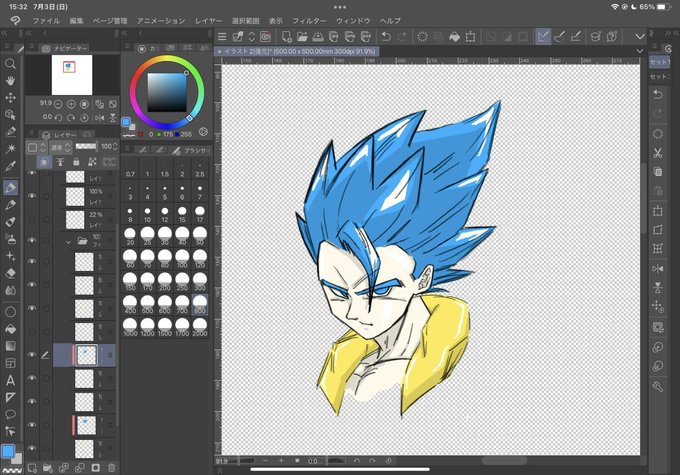
Task: Create a new layer folder icon
Action: coord(48,468)
